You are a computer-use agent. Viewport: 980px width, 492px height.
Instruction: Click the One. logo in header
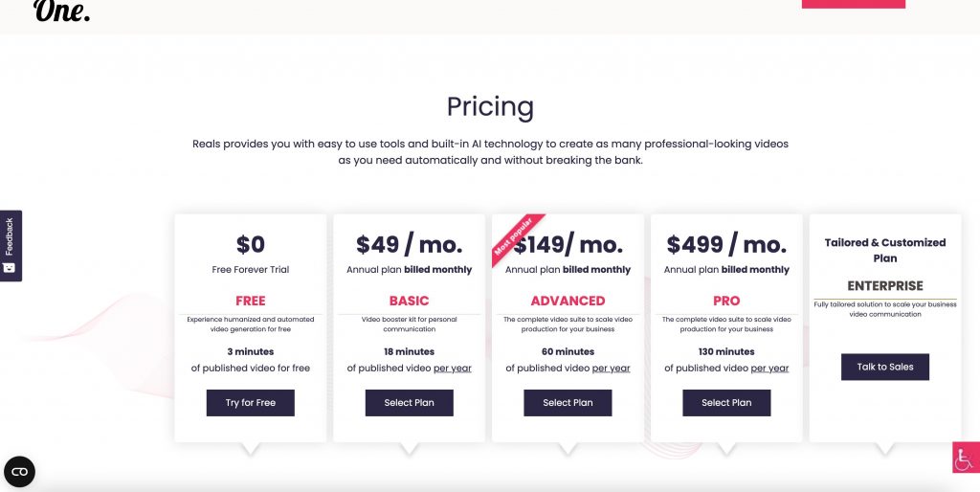[61, 11]
